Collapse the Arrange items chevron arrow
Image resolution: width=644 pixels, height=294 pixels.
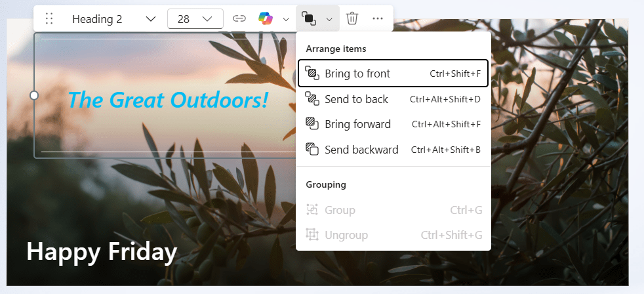pos(329,19)
